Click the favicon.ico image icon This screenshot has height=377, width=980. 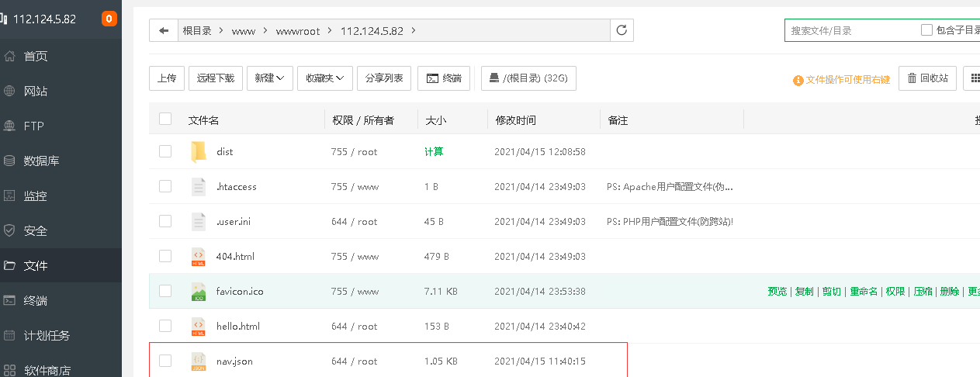(199, 292)
